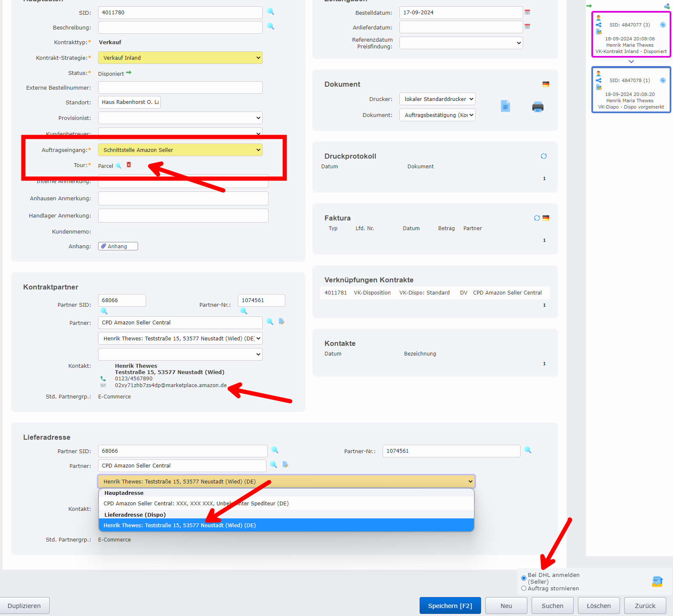Open the Drucker selection dropdown

click(x=437, y=99)
